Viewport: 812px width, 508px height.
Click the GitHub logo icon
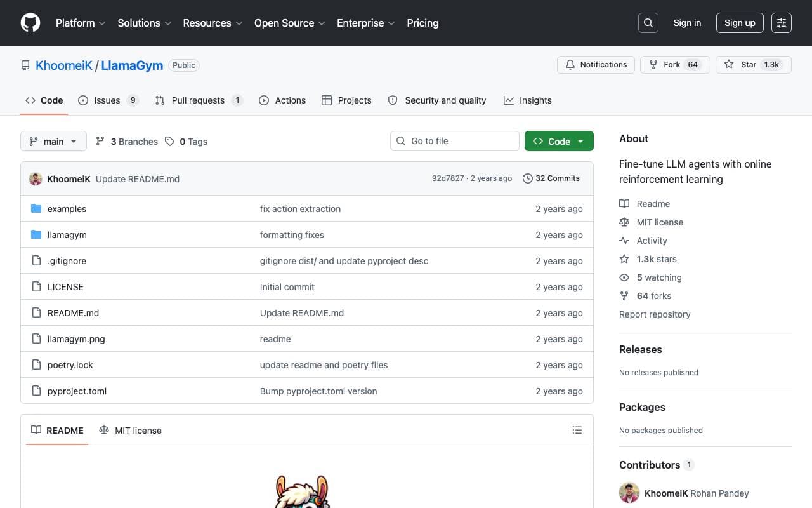click(30, 23)
